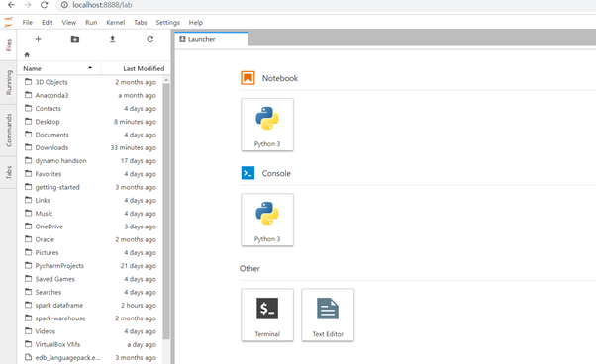The width and height of the screenshot is (596, 364).
Task: Go to the home directory icon
Action: click(27, 55)
